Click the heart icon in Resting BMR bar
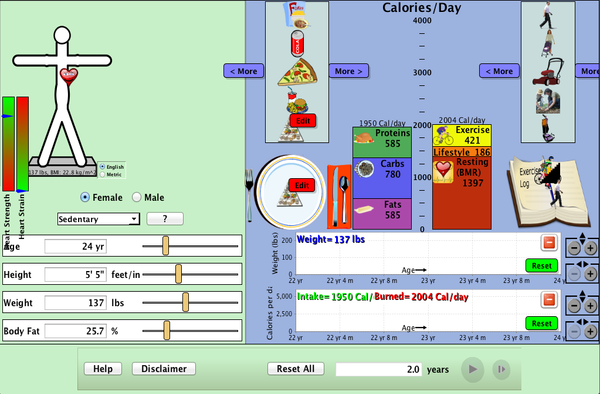 click(x=443, y=172)
